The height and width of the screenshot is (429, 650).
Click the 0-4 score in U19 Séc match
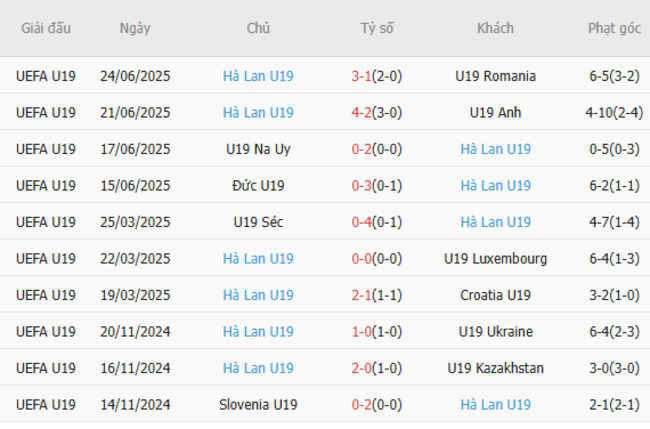363,222
